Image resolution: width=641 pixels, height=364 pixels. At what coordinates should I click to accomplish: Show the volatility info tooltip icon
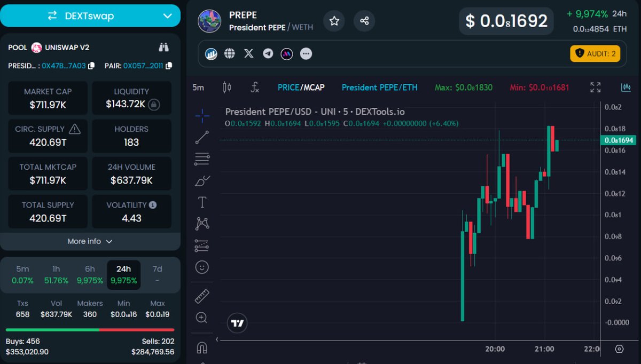pos(153,204)
